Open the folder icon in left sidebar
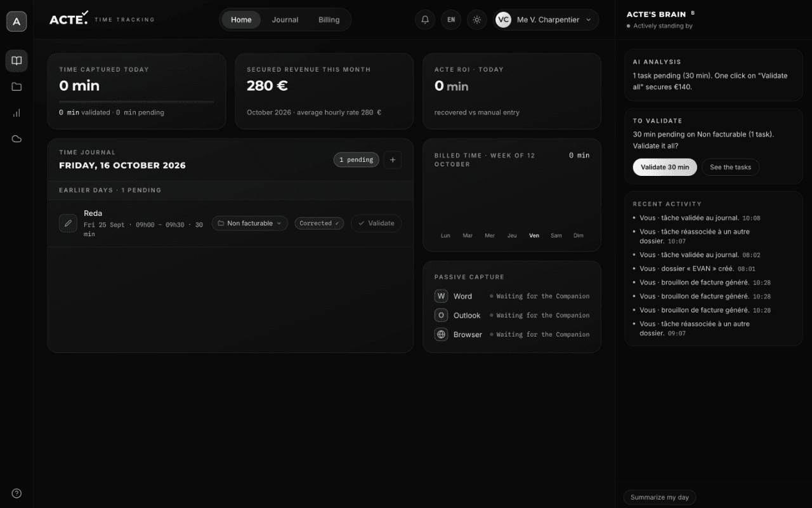 pyautogui.click(x=16, y=87)
